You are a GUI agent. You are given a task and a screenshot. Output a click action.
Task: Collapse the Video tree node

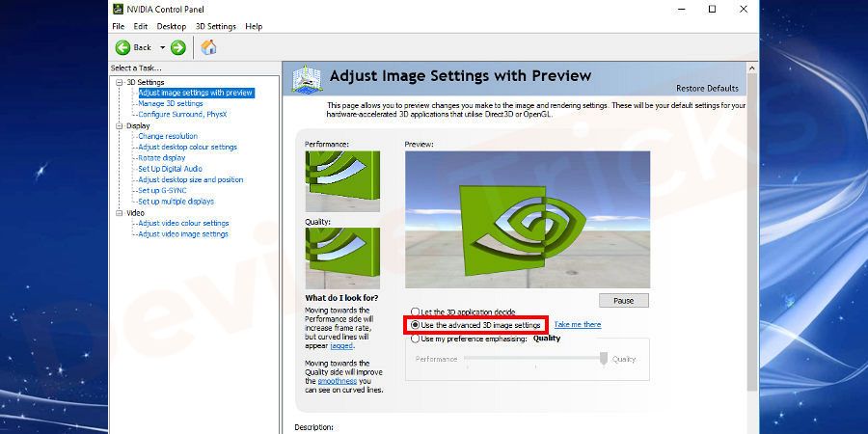pos(119,212)
